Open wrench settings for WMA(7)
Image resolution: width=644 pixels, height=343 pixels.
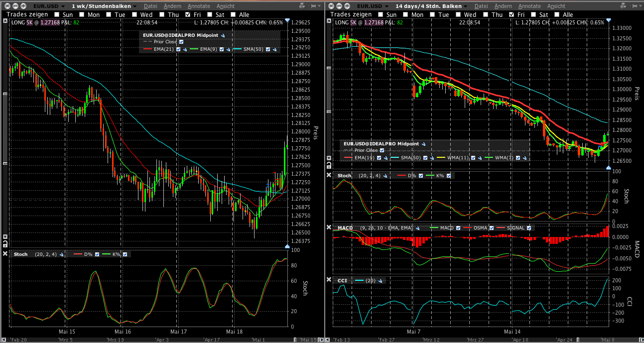[x=524, y=158]
